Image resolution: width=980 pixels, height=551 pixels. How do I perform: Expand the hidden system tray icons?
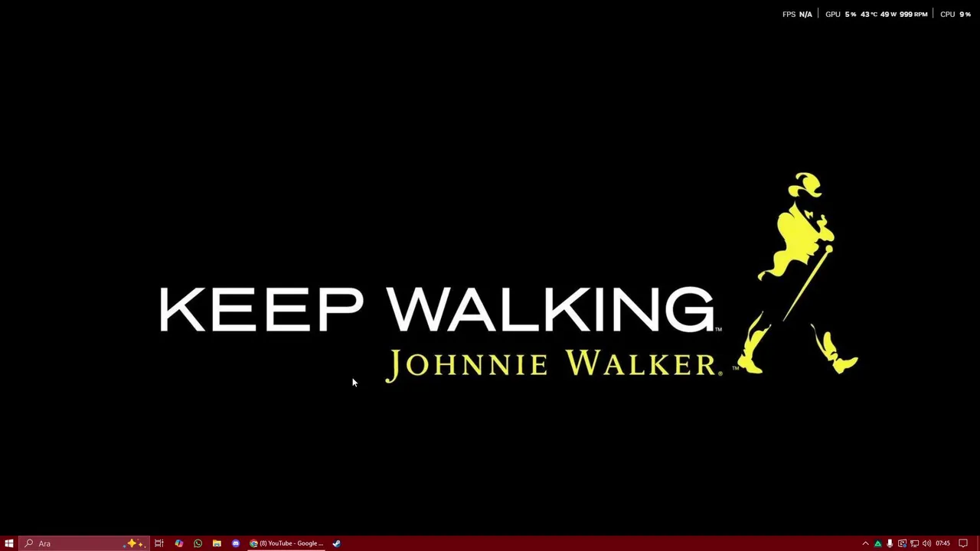[866, 543]
